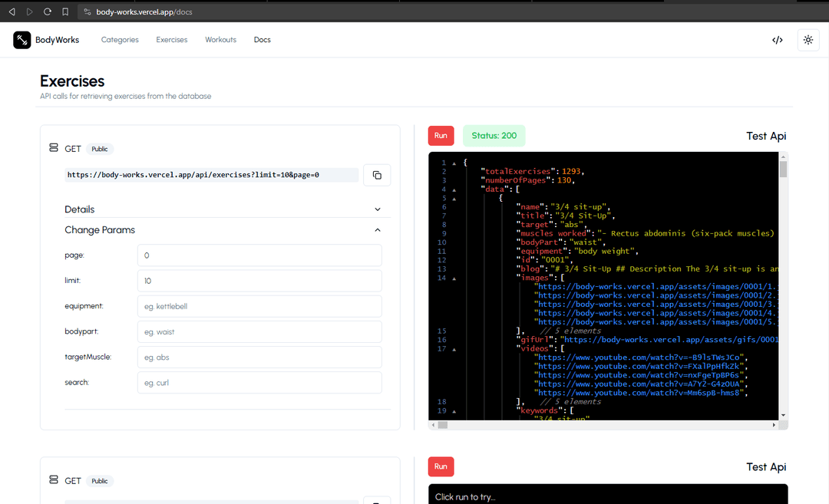Click the Status: 200 badge
This screenshot has height=504, width=829.
point(494,136)
